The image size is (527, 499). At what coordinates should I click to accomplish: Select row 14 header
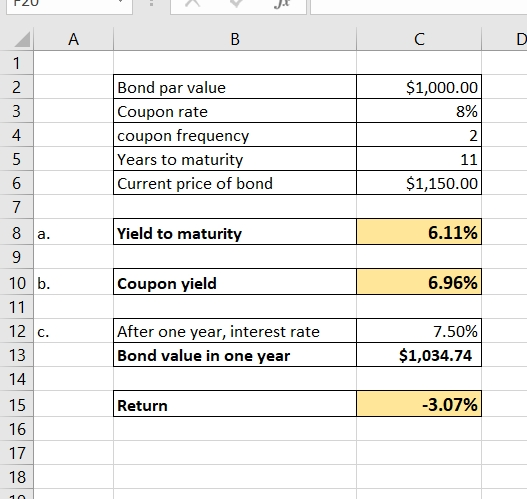pos(16,379)
